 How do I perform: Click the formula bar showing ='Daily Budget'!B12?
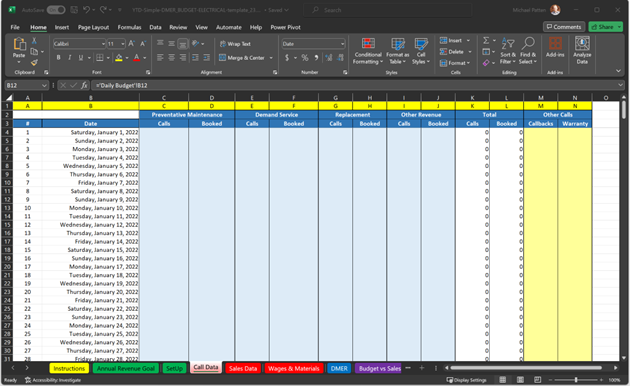(357, 85)
